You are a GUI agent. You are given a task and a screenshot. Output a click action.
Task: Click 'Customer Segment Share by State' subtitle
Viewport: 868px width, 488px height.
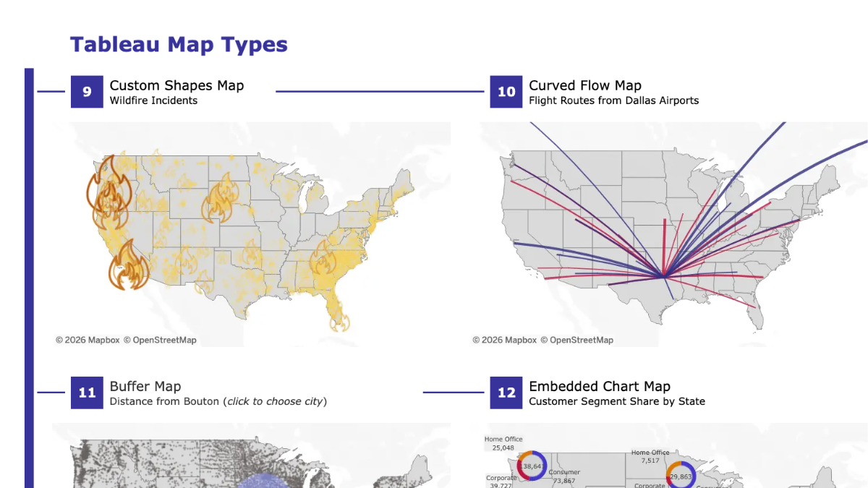click(617, 401)
